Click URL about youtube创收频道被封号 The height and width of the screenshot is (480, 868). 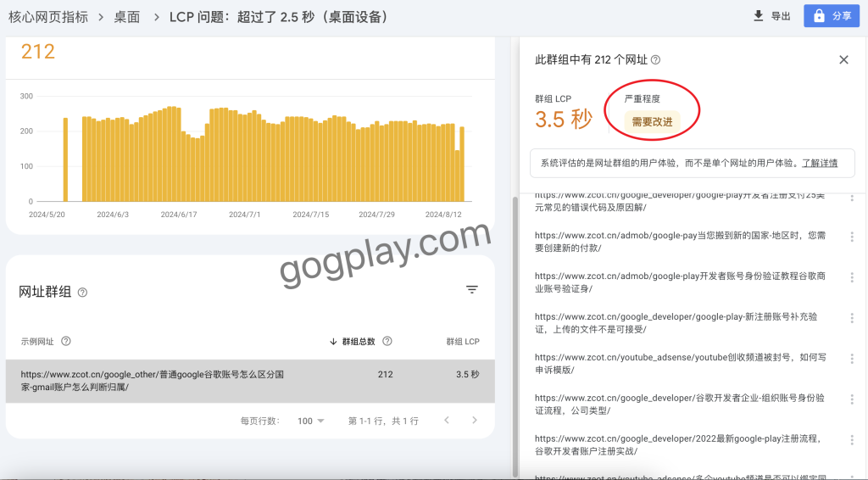(x=681, y=363)
